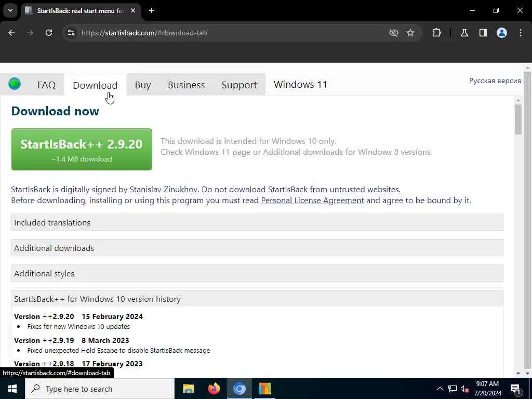Screen dimensions: 532x399
Task: Click the Chrome taskbar icon
Action: (239, 389)
